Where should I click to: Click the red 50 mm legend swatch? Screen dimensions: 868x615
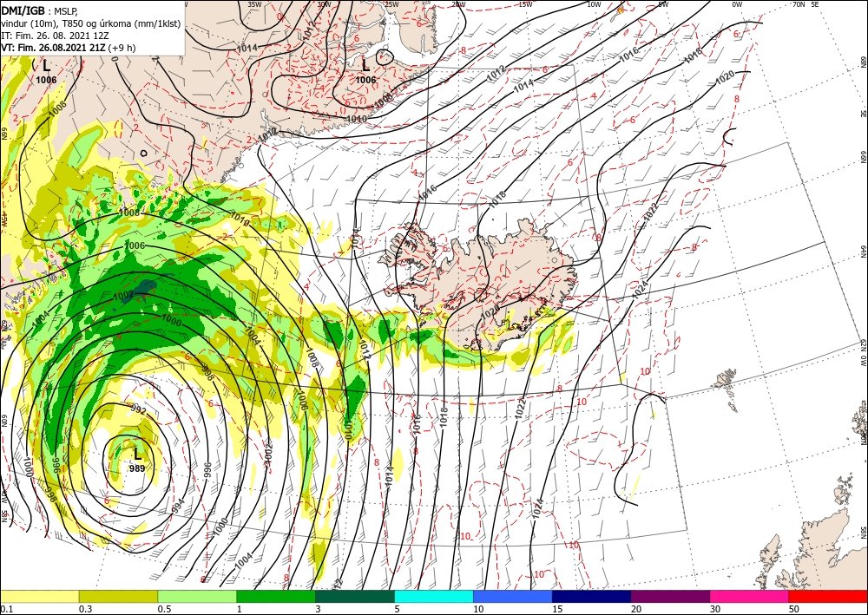pyautogui.click(x=828, y=596)
